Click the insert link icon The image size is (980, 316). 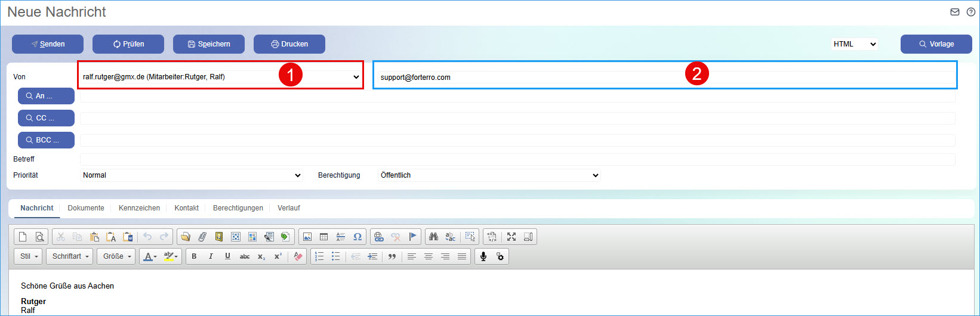click(x=378, y=237)
